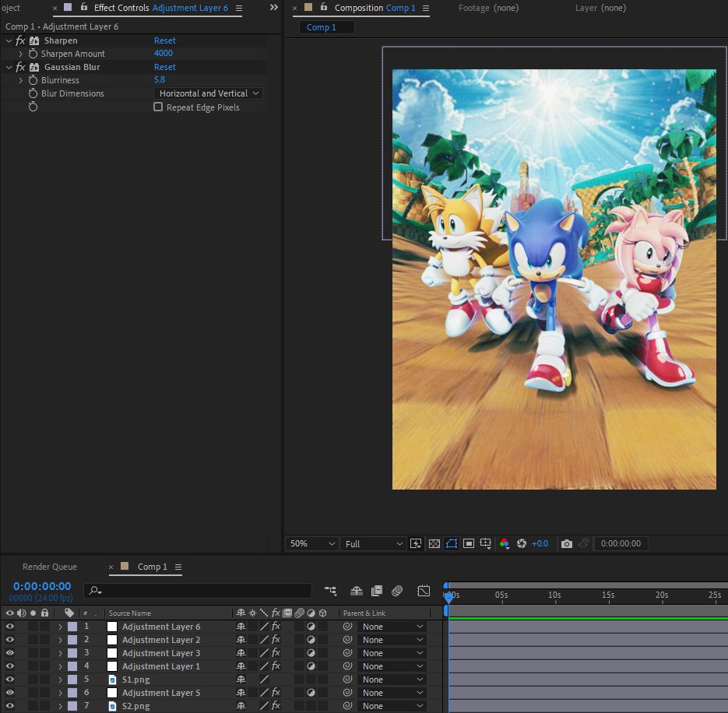Click the Region of Interest icon
Screen dimensions: 728x713
(469, 543)
